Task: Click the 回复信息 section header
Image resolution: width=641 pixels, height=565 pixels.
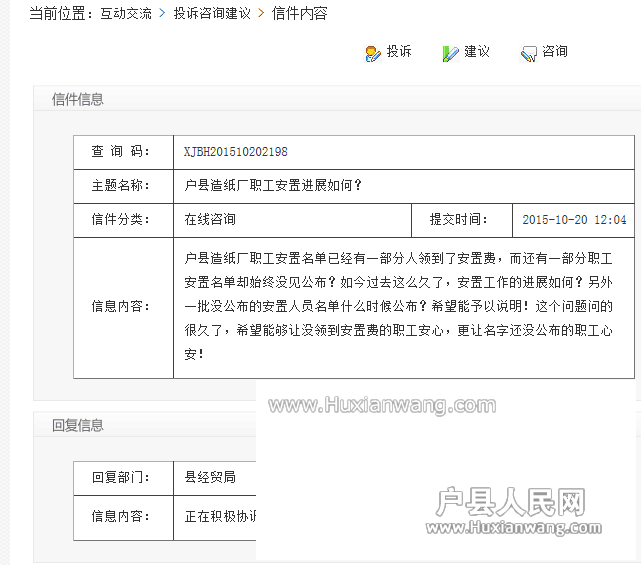Action: pos(78,426)
